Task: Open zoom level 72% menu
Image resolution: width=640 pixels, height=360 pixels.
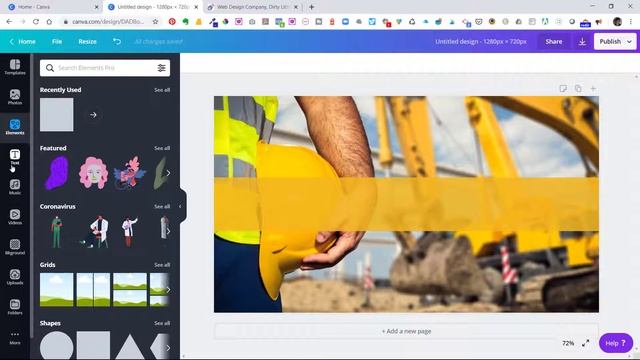Action: (x=568, y=343)
